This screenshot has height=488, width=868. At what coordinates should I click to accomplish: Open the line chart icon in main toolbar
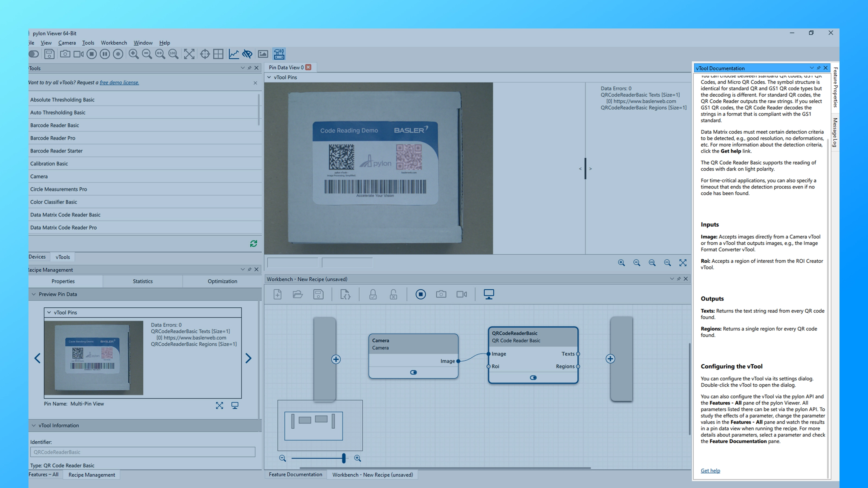234,54
